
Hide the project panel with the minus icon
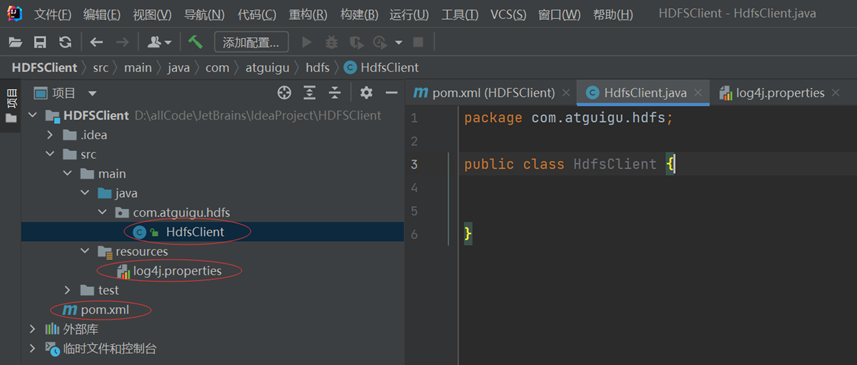pyautogui.click(x=391, y=93)
